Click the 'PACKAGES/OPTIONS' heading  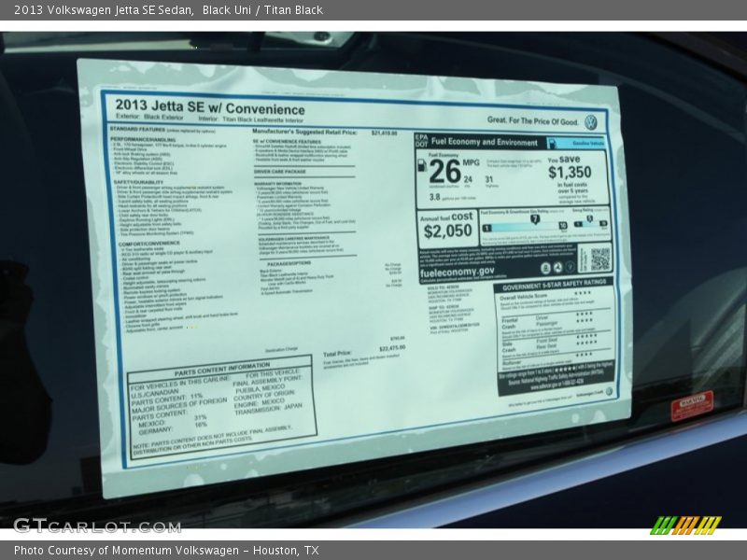tap(289, 263)
